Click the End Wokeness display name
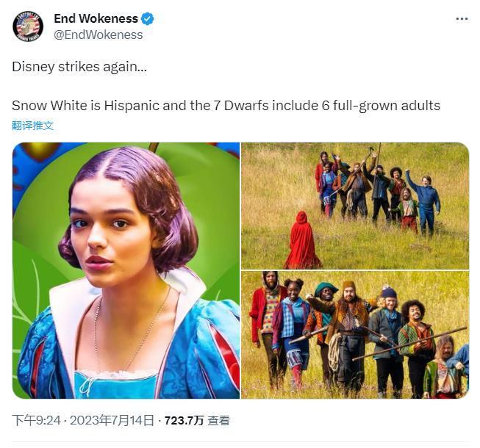The width and height of the screenshot is (480, 448). [96, 18]
